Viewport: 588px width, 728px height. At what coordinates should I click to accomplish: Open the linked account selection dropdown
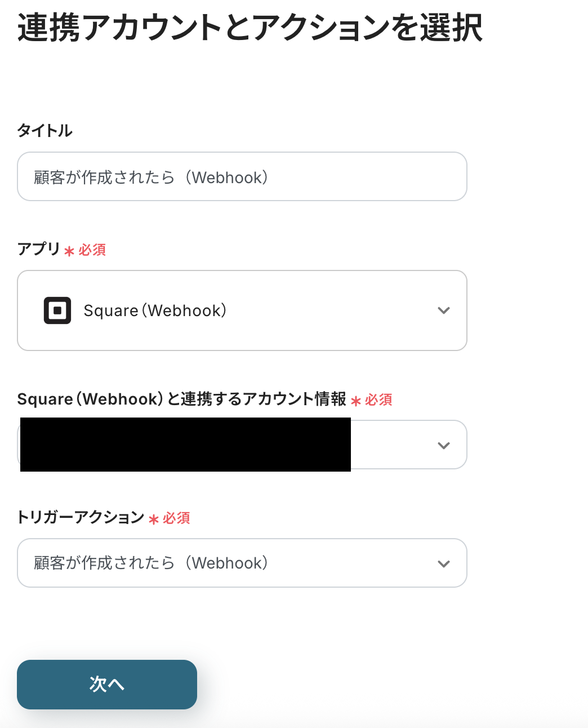(394, 445)
